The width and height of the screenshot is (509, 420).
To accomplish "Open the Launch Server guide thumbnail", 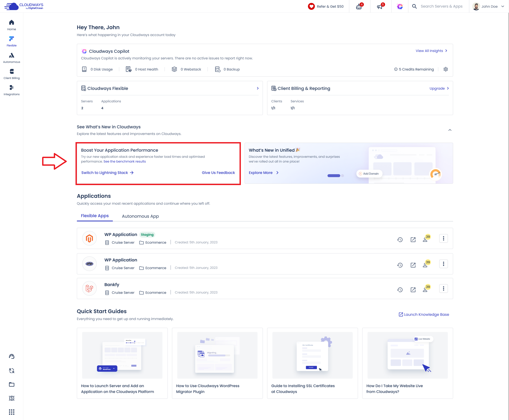I will [122, 355].
